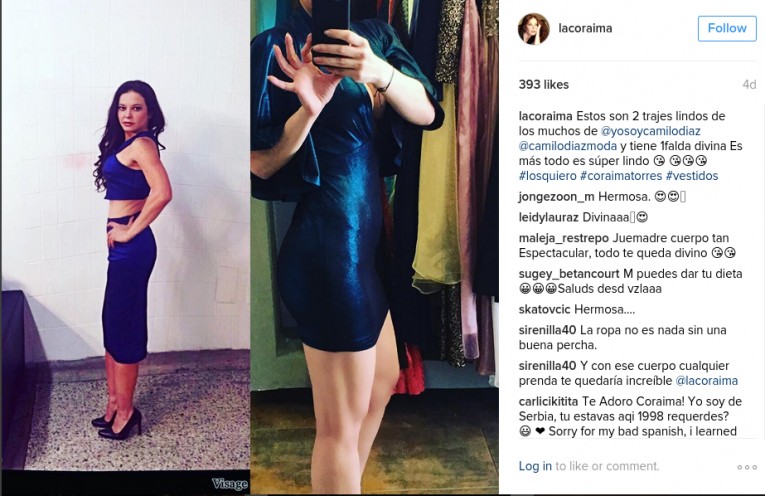Screen dimensions: 765x496
Task: Open commenter jongezoon_m's profile
Action: [x=557, y=197]
